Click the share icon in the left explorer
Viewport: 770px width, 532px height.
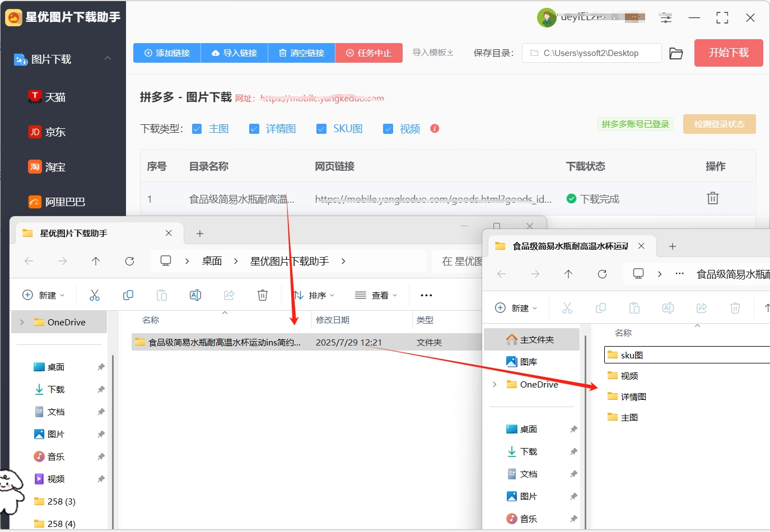(229, 295)
